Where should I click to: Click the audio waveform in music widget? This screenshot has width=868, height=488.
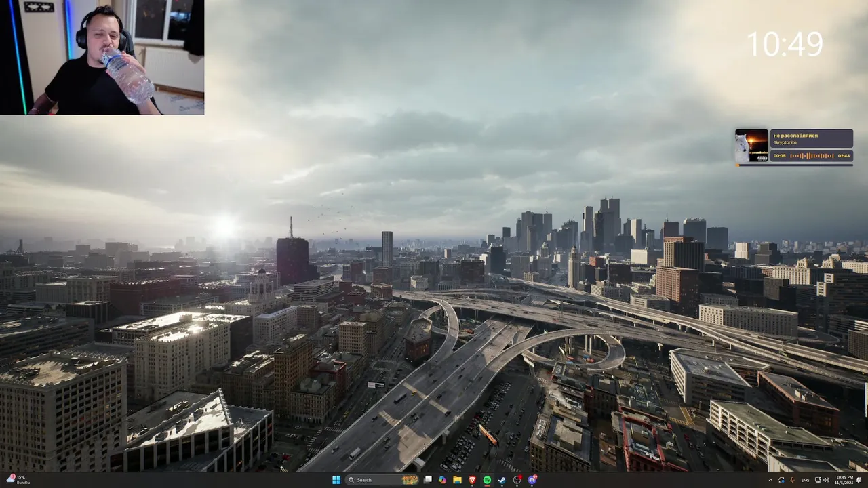tap(812, 156)
